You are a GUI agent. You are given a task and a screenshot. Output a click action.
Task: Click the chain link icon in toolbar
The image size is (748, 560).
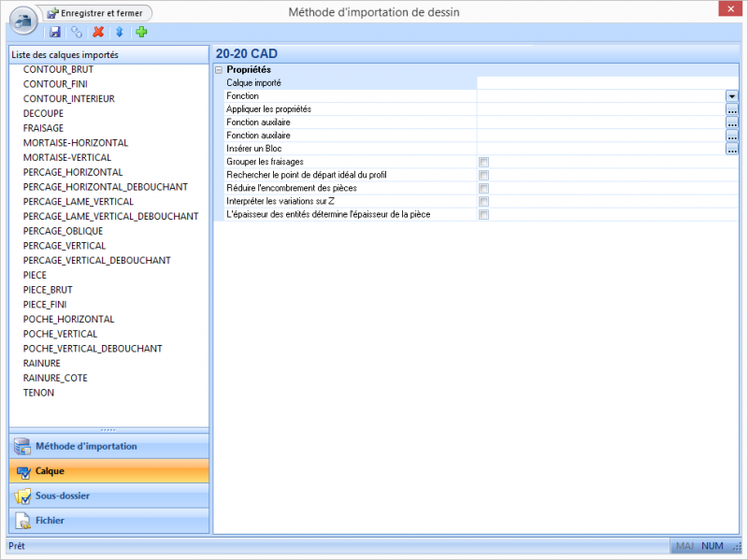click(x=77, y=33)
